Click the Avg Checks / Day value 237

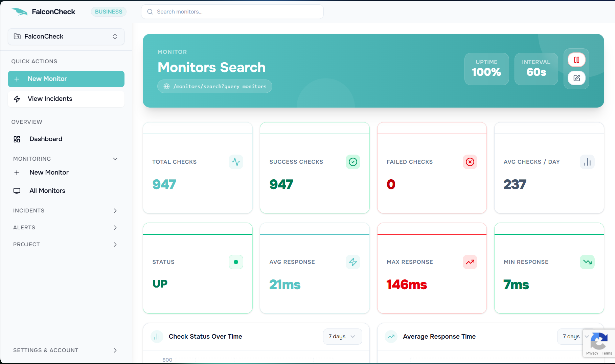click(x=515, y=185)
